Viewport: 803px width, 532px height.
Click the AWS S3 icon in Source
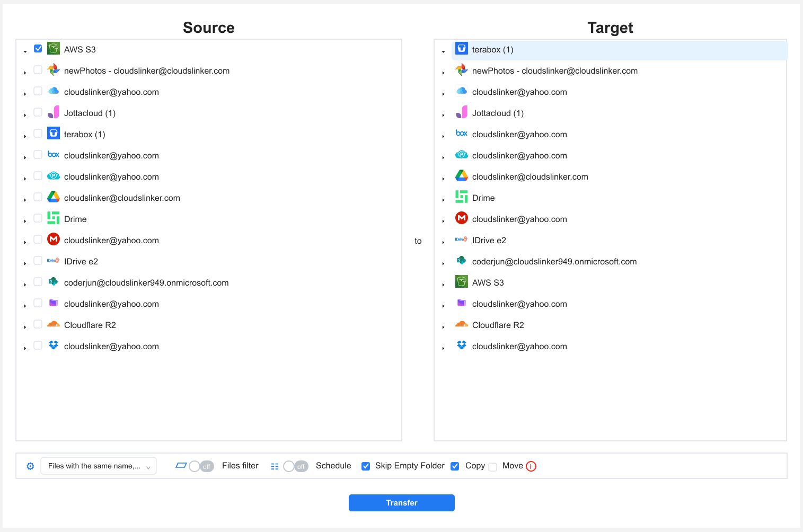tap(54, 49)
